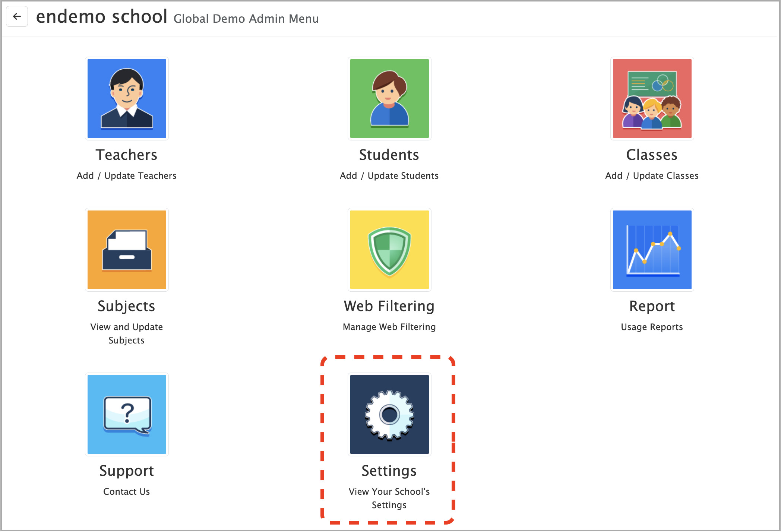This screenshot has width=781, height=532.
Task: Click the Support question bubble icon
Action: click(127, 414)
